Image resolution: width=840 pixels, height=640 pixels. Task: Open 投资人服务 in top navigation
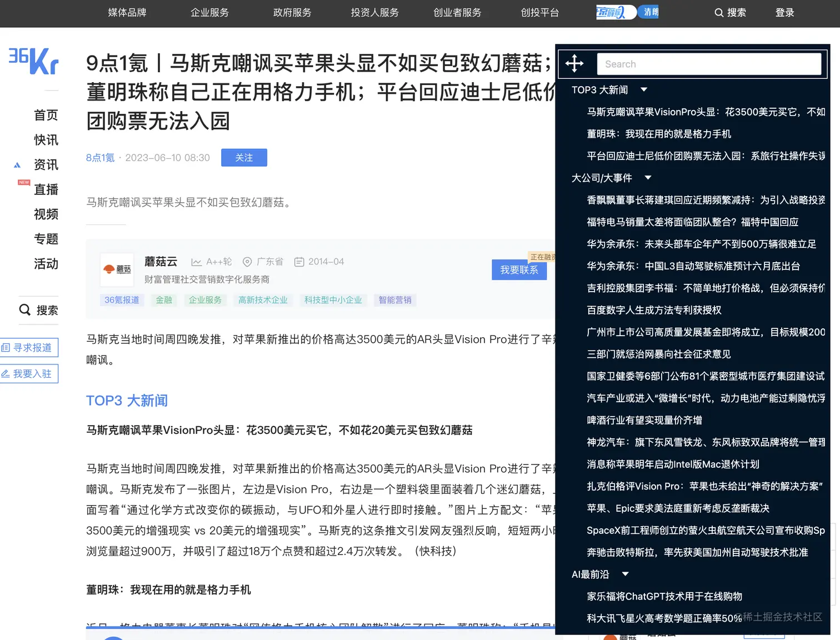(375, 12)
